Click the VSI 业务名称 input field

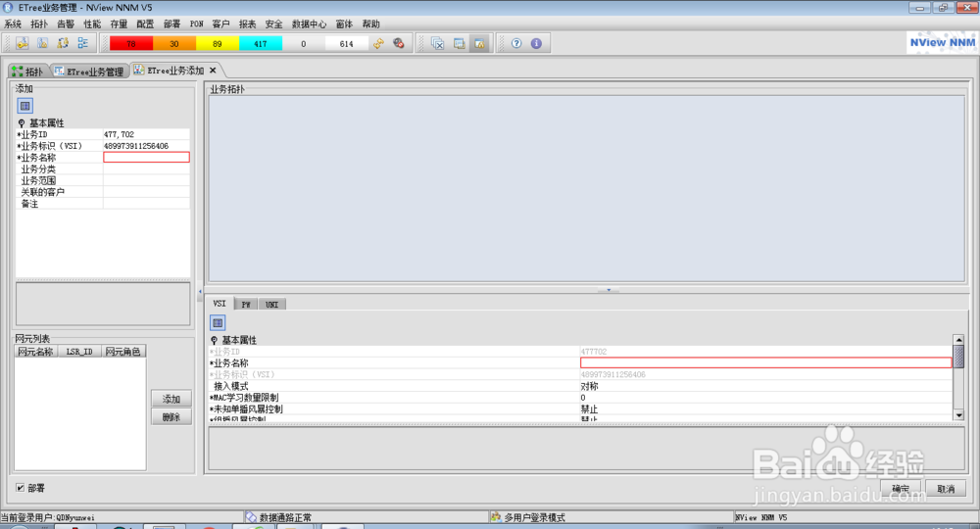pyautogui.click(x=765, y=362)
